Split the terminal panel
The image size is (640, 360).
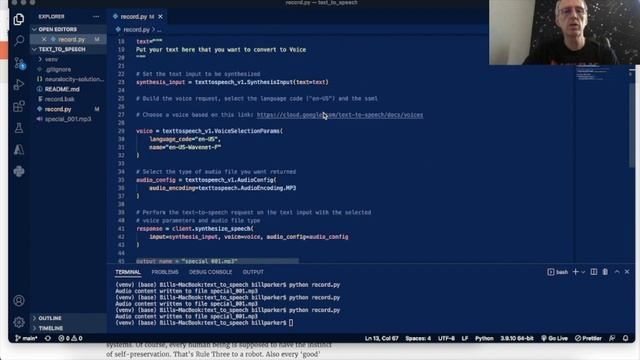pyautogui.click(x=594, y=272)
